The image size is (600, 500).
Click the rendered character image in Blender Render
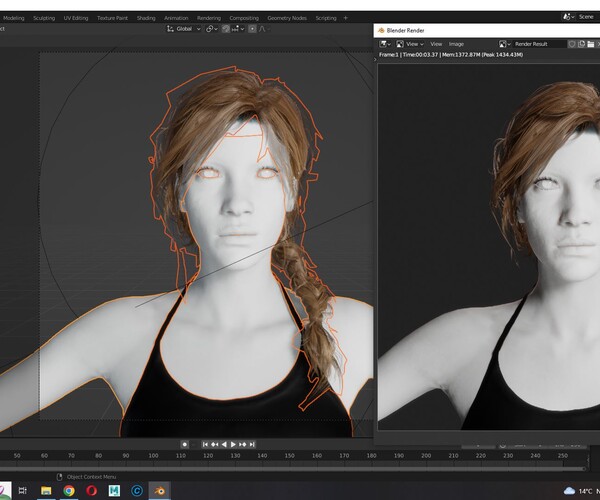click(489, 247)
